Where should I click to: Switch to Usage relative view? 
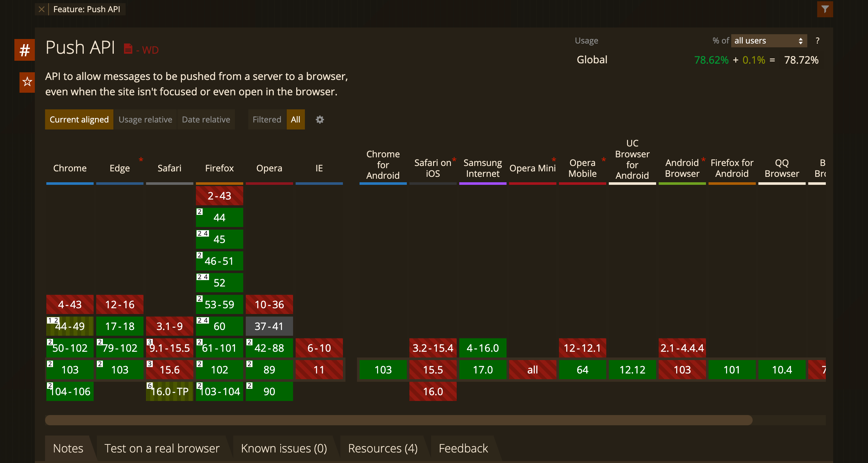point(145,119)
